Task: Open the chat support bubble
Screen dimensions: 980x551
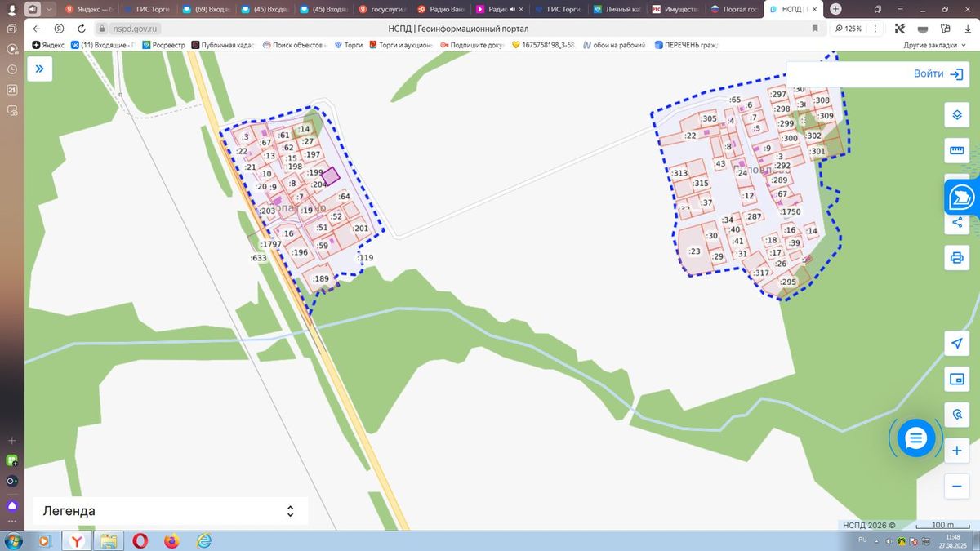Action: pos(915,439)
